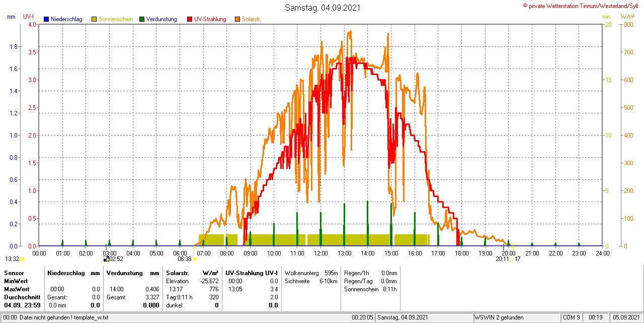The height and width of the screenshot is (323, 644).
Task: Click the 02:52 moon time label
Action: (x=116, y=259)
